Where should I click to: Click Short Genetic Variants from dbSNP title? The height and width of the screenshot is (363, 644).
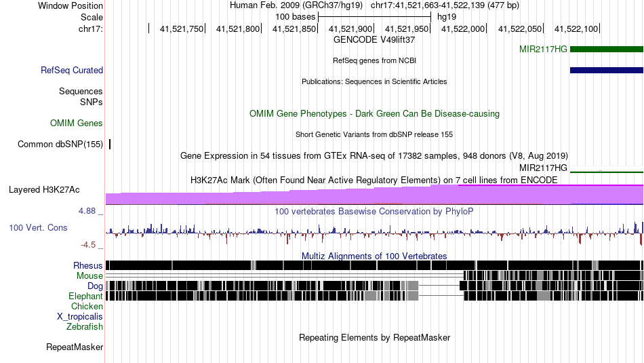(374, 134)
